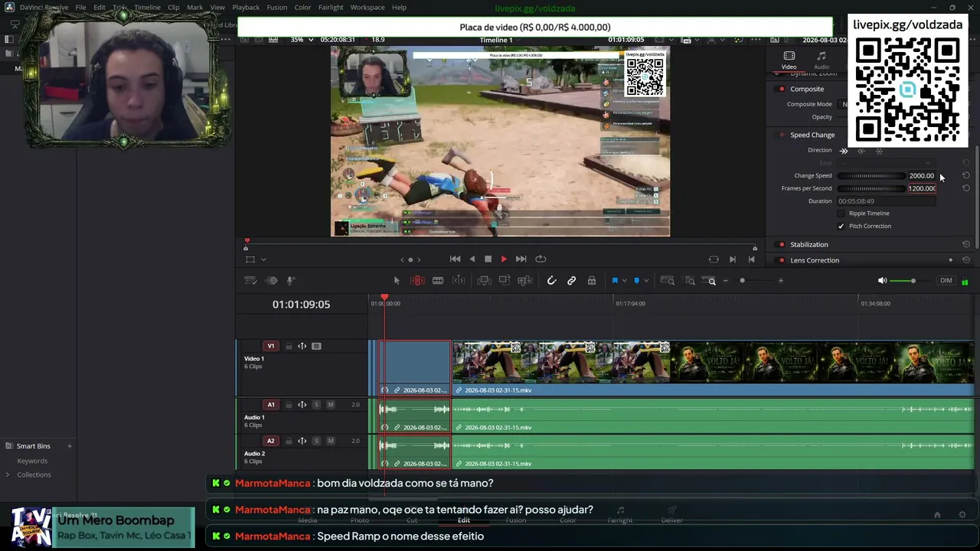The image size is (980, 551).
Task: Open the Timeline menu
Action: pos(147,8)
